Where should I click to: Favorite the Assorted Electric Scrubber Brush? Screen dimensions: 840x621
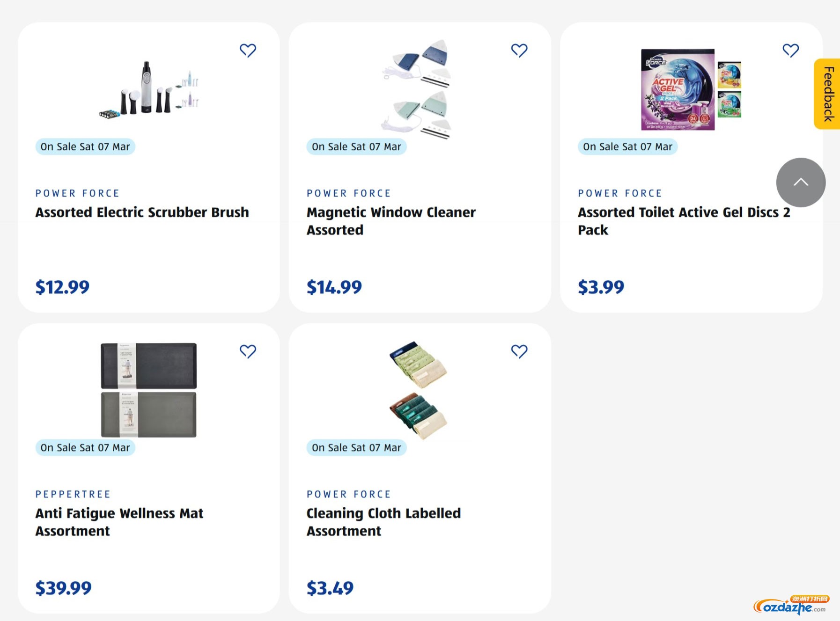coord(248,50)
